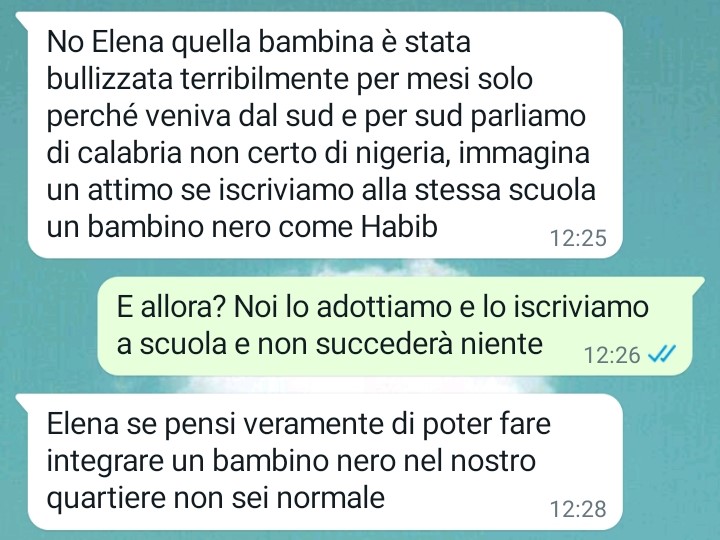
Task: Select the message starting "No Elena quella bambina"
Action: click(x=325, y=135)
